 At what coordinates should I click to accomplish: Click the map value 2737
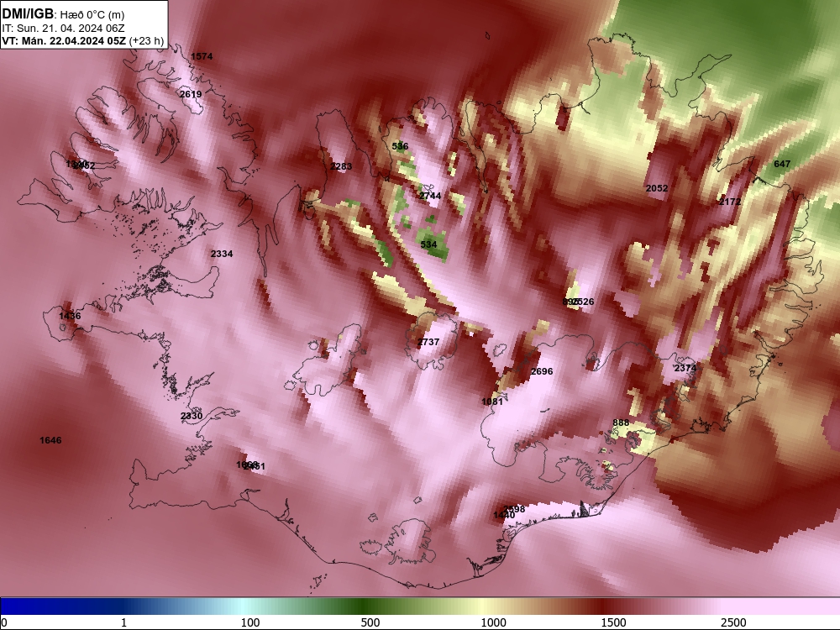(x=428, y=343)
